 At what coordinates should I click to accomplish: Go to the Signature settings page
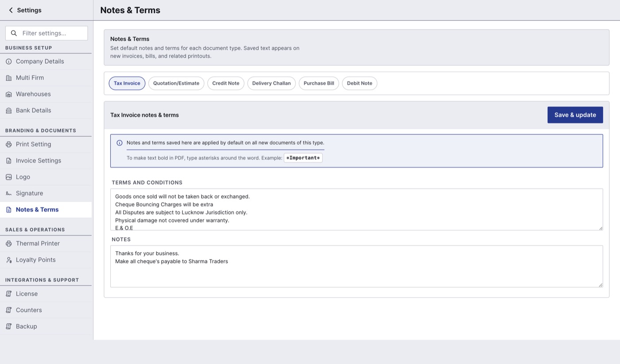tap(46, 193)
